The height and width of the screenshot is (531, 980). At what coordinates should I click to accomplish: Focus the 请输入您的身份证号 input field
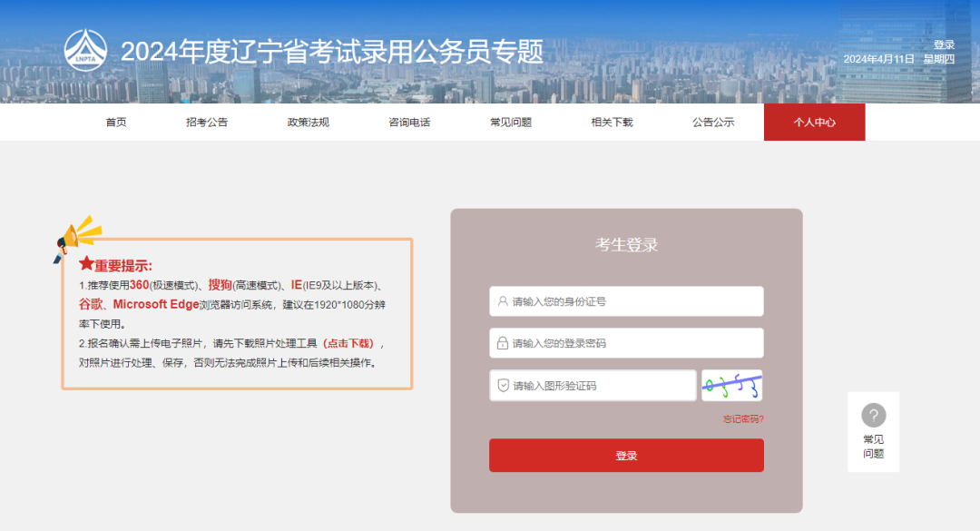pyautogui.click(x=635, y=301)
